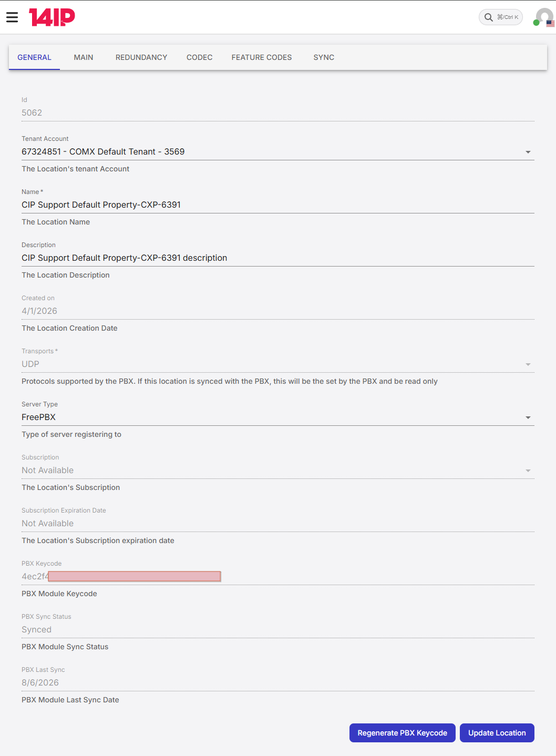Open the CODEC tab
Viewport: 556px width, 756px height.
click(x=200, y=57)
